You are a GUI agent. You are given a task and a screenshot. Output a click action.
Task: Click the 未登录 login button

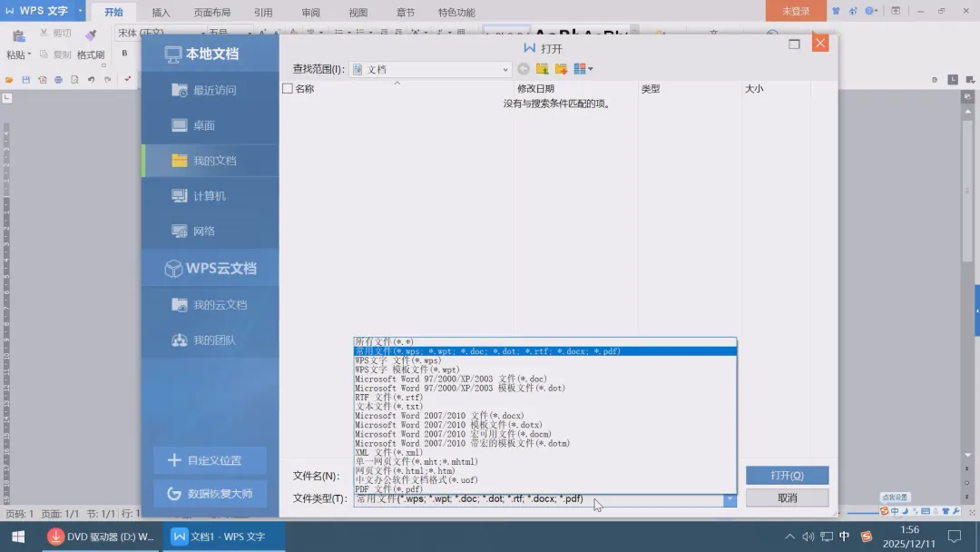(x=796, y=11)
